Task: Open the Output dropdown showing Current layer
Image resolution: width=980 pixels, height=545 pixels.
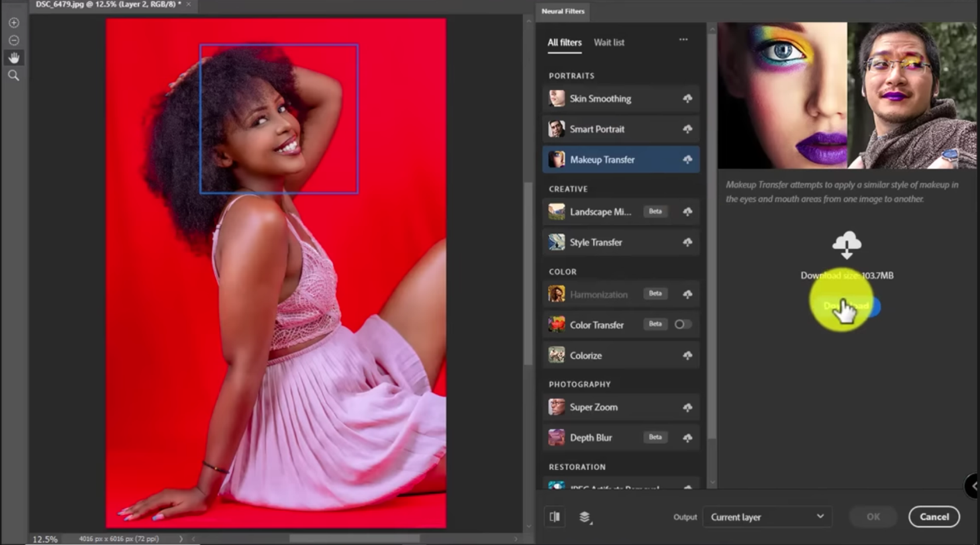Action: (x=766, y=517)
